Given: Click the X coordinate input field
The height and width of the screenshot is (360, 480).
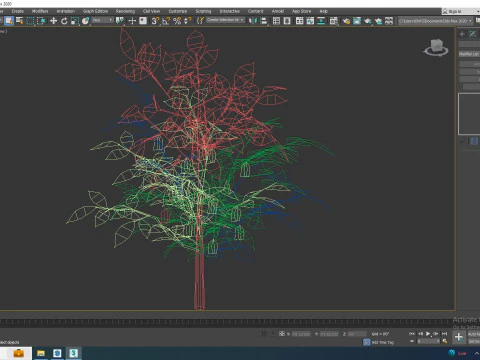Looking at the screenshot, I should pyautogui.click(x=301, y=334).
